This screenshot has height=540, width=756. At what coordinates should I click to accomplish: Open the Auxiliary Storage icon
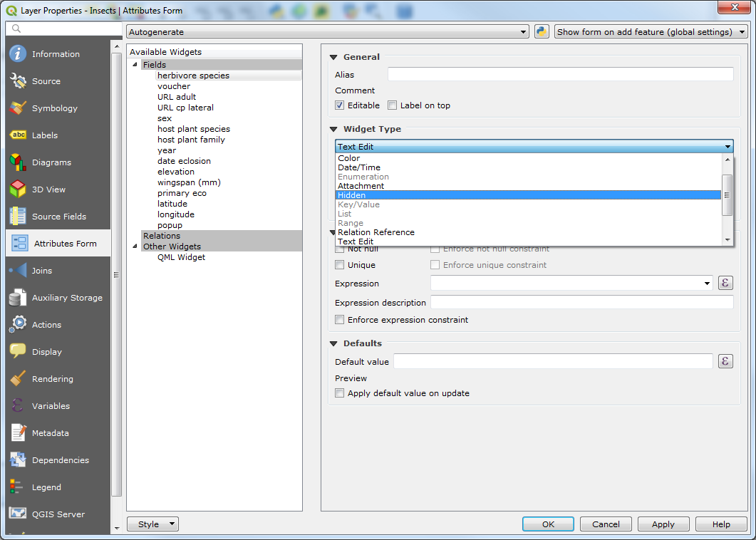pos(18,298)
